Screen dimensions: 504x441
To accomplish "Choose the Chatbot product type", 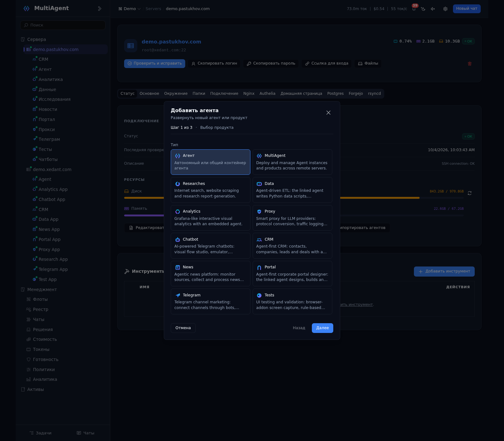I will coord(210,246).
